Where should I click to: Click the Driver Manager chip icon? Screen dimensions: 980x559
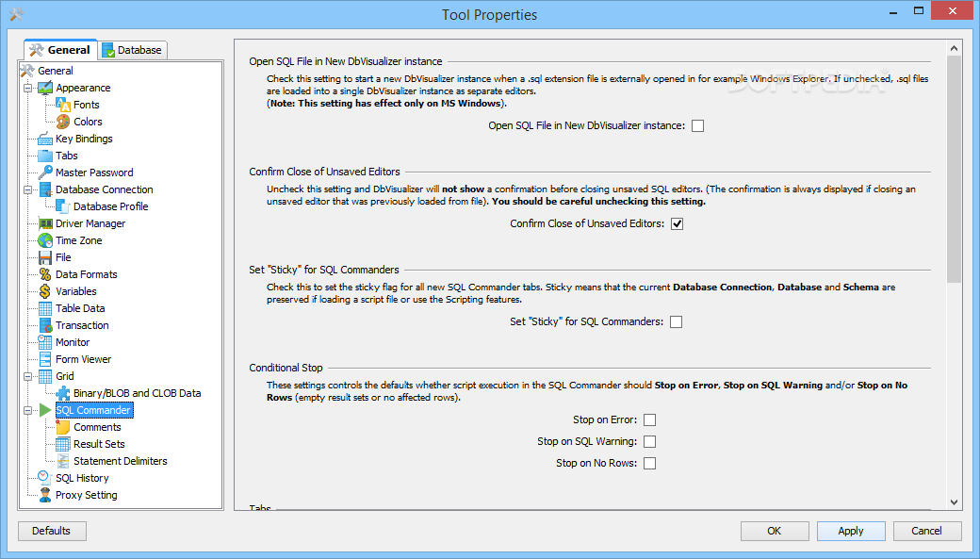coord(45,223)
